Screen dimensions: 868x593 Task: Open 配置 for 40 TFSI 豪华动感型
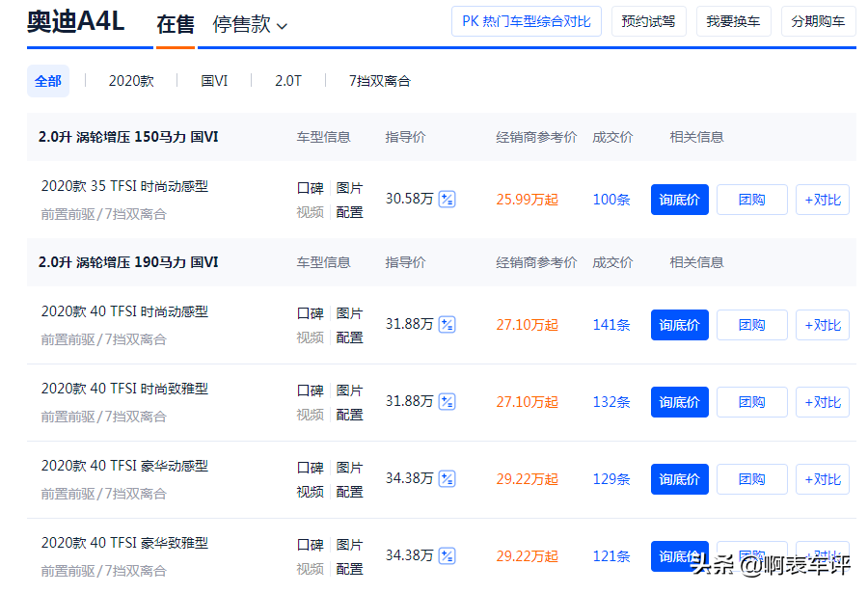349,492
